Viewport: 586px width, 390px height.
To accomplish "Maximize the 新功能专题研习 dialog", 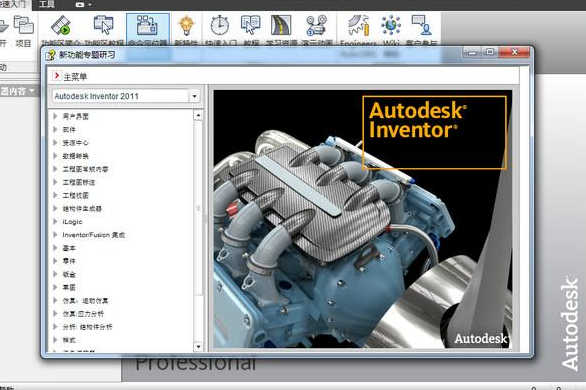I will tap(490, 52).
